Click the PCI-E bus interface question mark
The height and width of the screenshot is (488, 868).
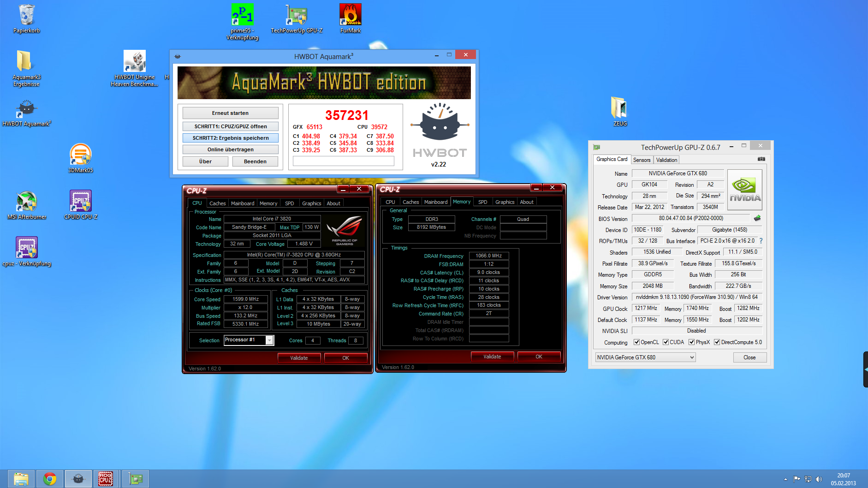(x=761, y=241)
